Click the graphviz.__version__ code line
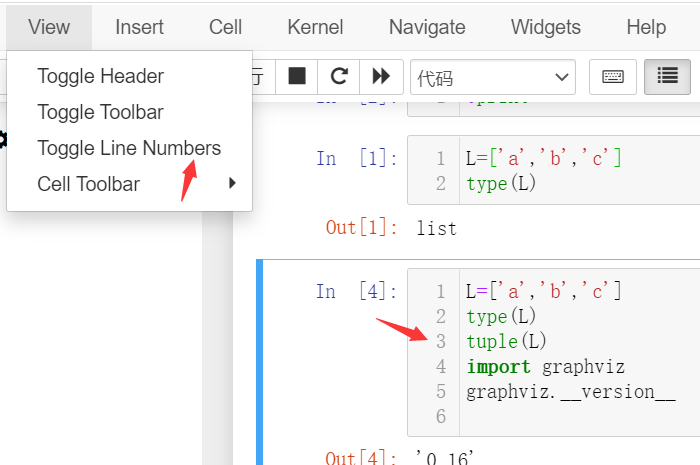The height and width of the screenshot is (465, 700). click(571, 392)
